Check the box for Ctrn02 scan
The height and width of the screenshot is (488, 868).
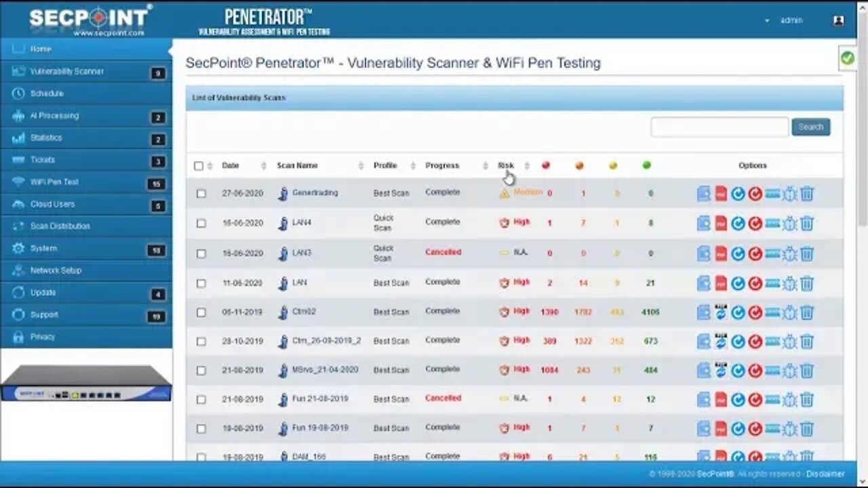(201, 312)
